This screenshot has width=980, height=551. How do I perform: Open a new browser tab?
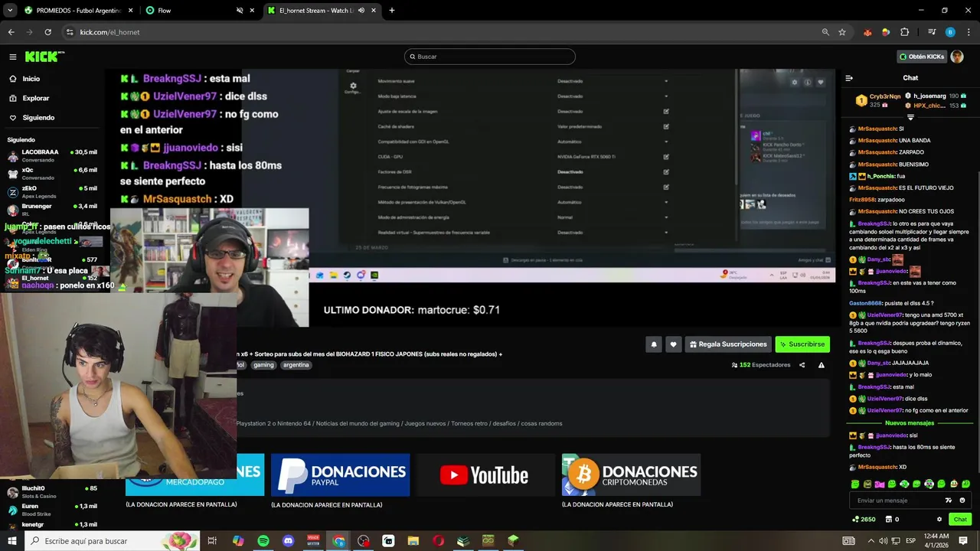point(392,11)
